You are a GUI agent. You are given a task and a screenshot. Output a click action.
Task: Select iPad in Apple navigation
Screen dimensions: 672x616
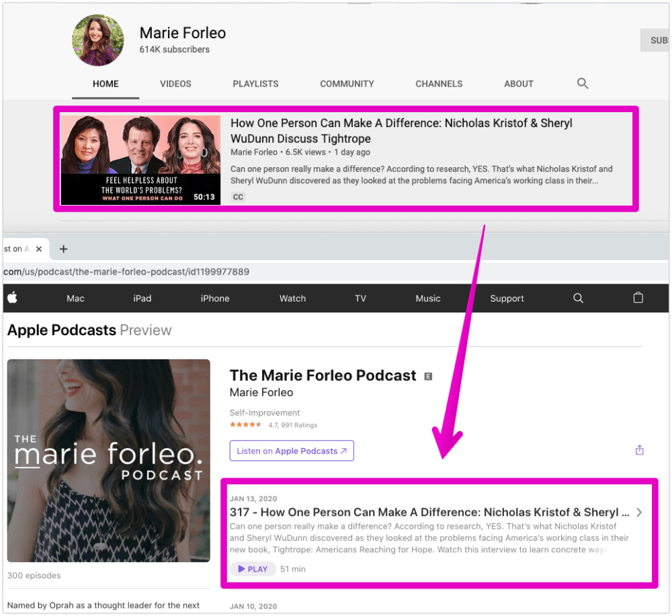[x=142, y=298]
